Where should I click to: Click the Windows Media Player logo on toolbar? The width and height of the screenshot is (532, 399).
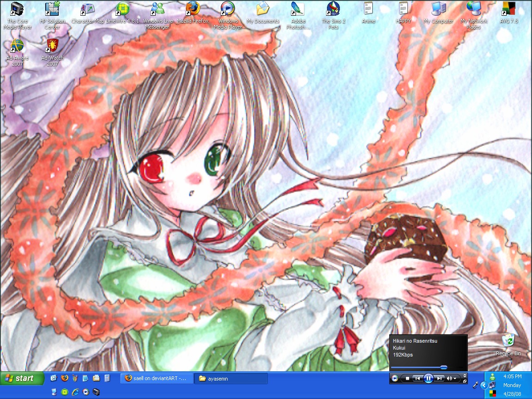[395, 378]
